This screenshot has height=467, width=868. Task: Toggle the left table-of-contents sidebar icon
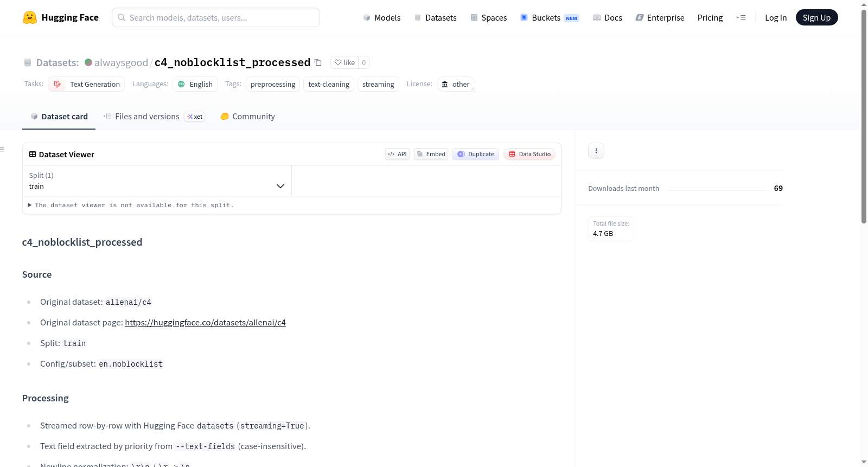(x=2, y=149)
